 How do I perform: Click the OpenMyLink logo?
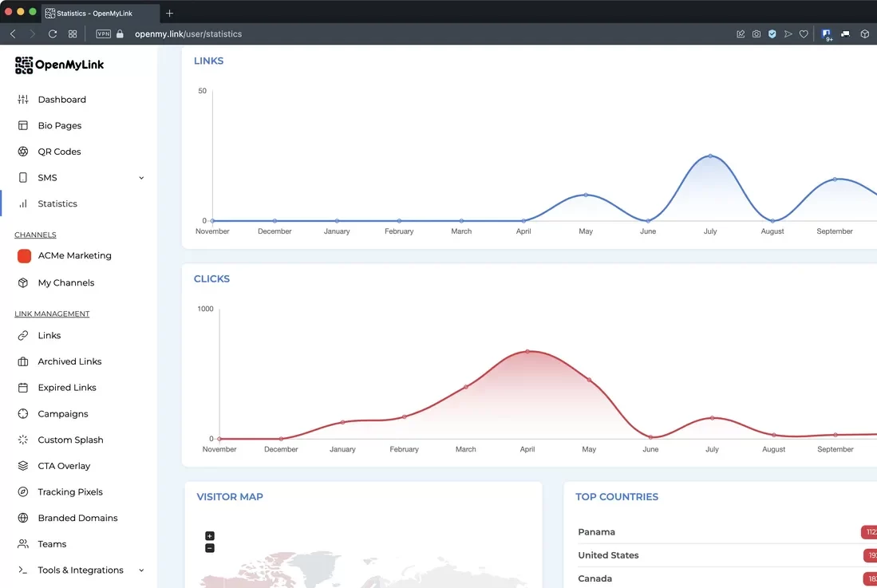59,65
